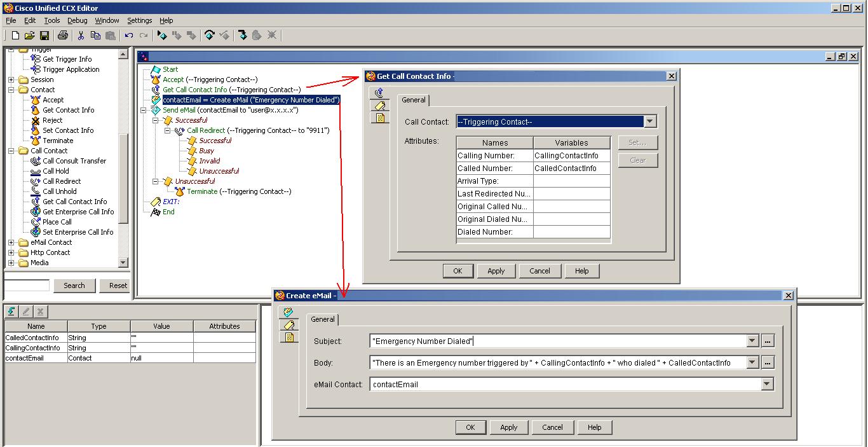Select the Call Unhold step
The image size is (868, 447).
(x=59, y=191)
